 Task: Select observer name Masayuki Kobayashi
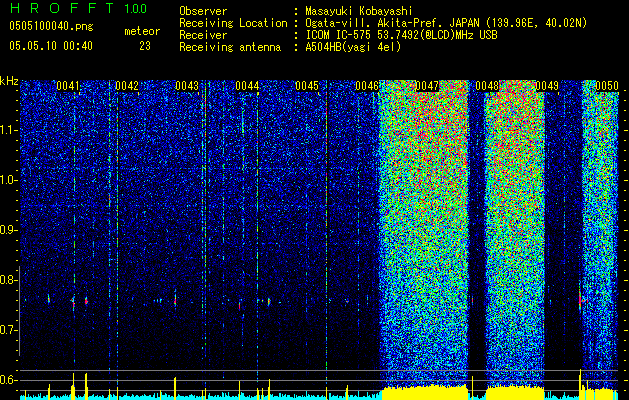pos(359,11)
